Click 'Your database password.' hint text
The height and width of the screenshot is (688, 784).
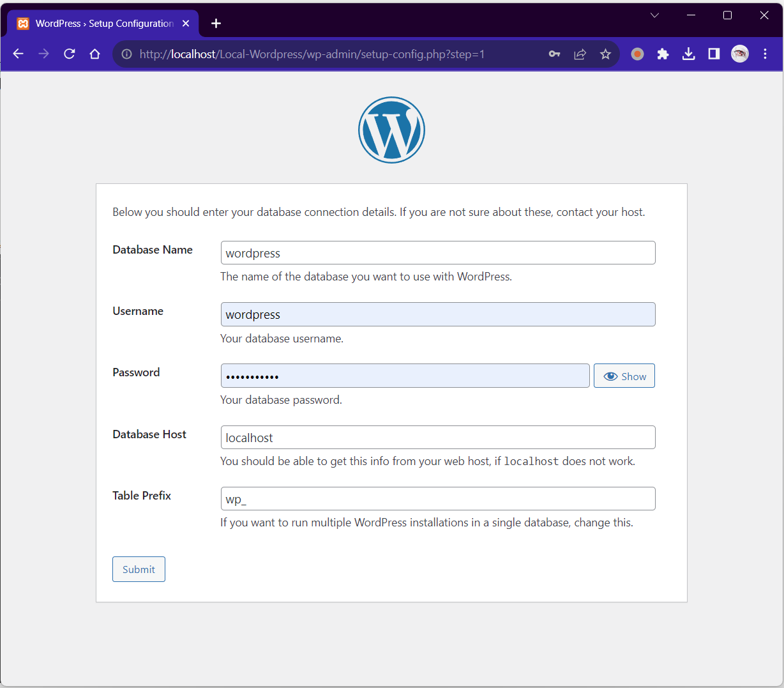(281, 400)
